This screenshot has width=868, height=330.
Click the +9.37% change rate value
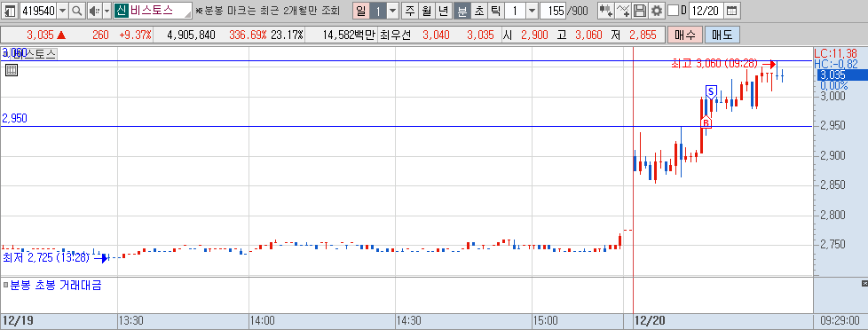pyautogui.click(x=135, y=35)
